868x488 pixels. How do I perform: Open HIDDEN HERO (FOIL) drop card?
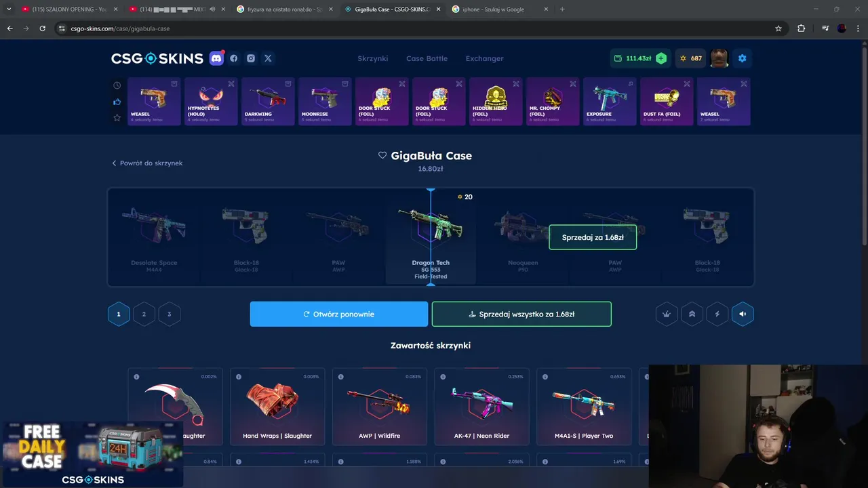496,102
